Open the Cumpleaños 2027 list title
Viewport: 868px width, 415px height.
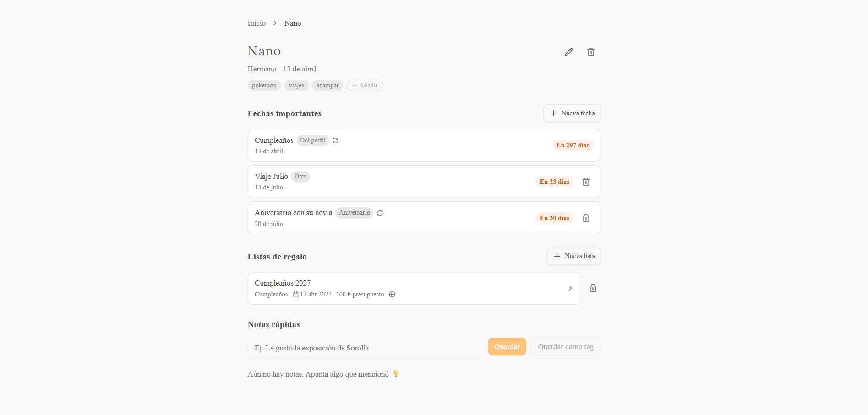283,283
